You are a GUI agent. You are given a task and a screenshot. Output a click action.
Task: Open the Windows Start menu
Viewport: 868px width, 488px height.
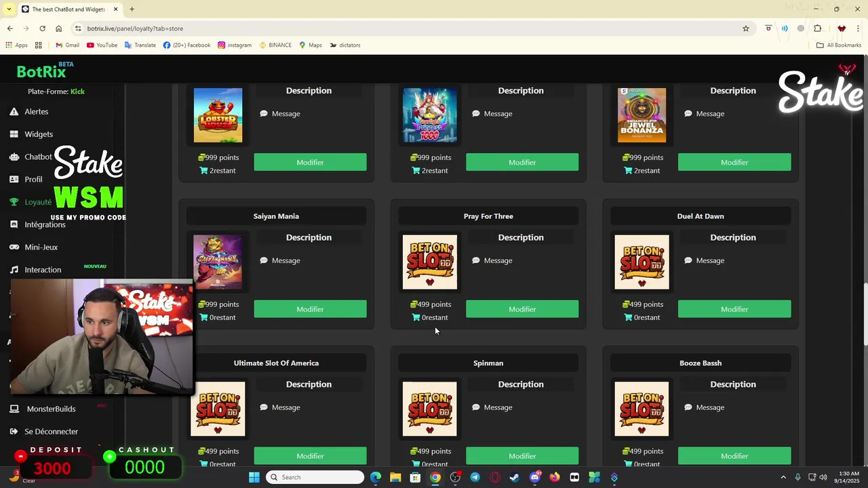(x=254, y=477)
